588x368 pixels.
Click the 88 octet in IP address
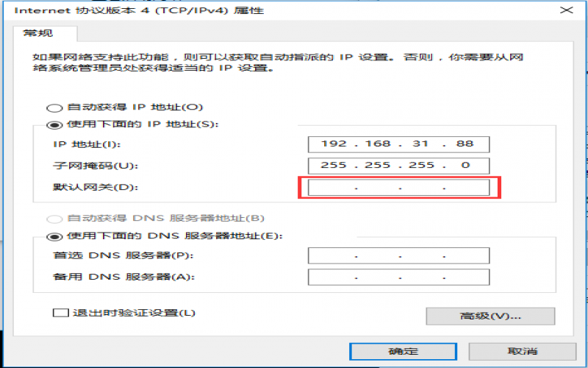[464, 144]
